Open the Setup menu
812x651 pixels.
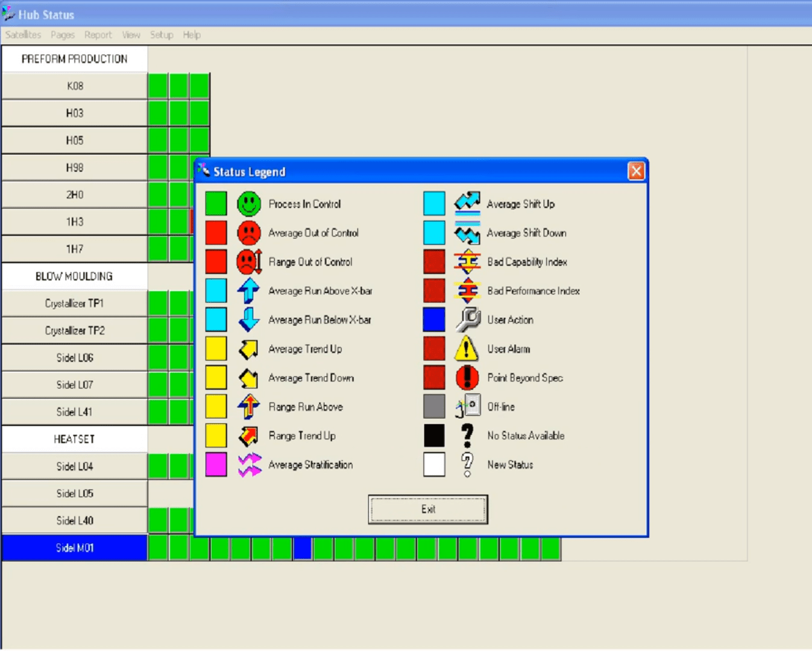click(161, 34)
